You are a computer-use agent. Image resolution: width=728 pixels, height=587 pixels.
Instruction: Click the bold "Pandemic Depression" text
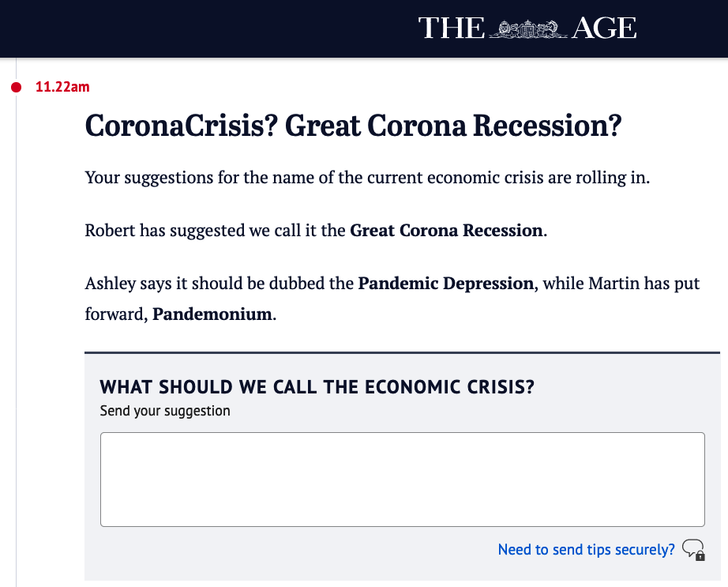[x=445, y=283]
